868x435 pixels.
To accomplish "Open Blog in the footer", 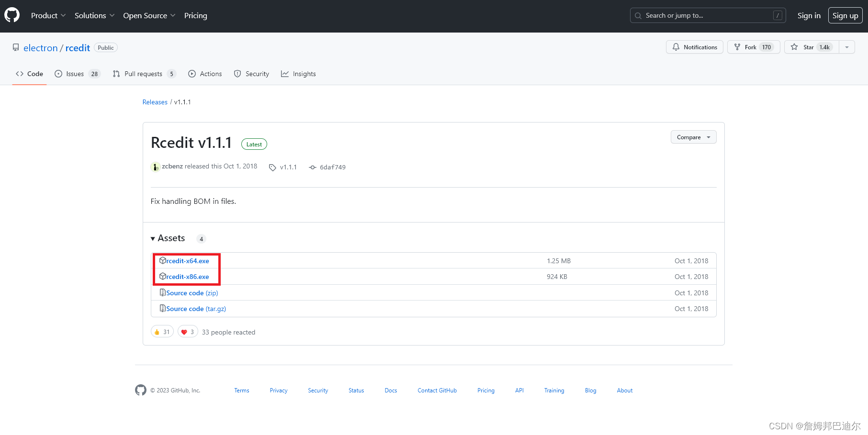I will click(591, 390).
